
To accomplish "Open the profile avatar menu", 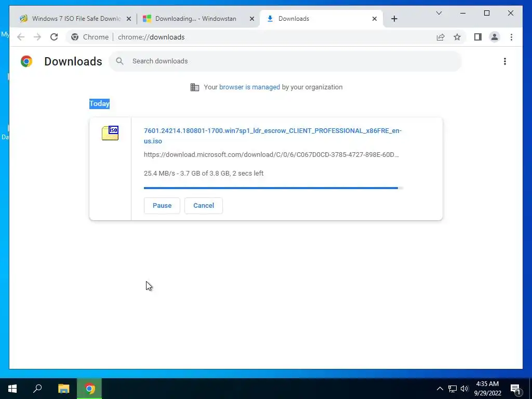I will point(495,37).
